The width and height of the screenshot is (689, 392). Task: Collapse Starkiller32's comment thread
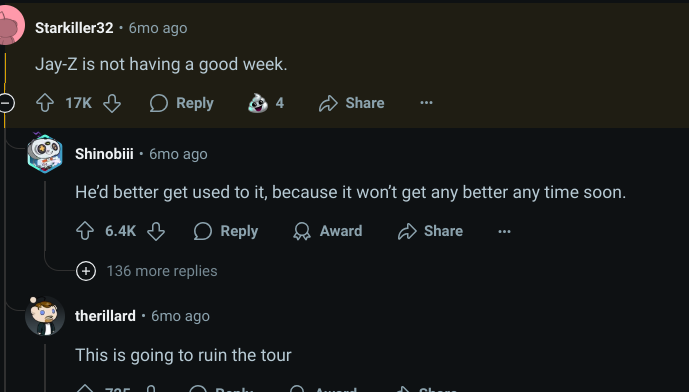pos(6,103)
